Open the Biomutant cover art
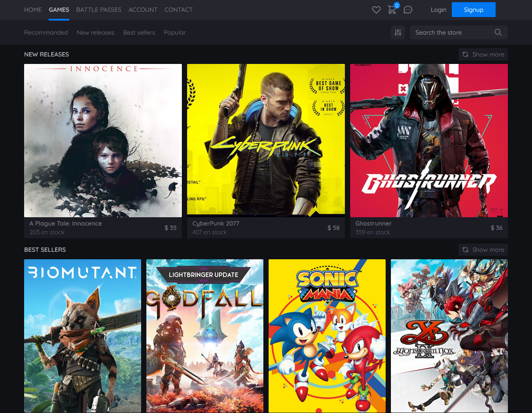 pos(82,336)
